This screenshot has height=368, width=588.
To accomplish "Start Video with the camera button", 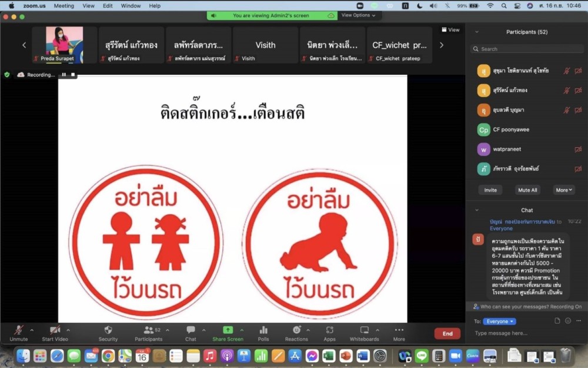I will coord(55,330).
